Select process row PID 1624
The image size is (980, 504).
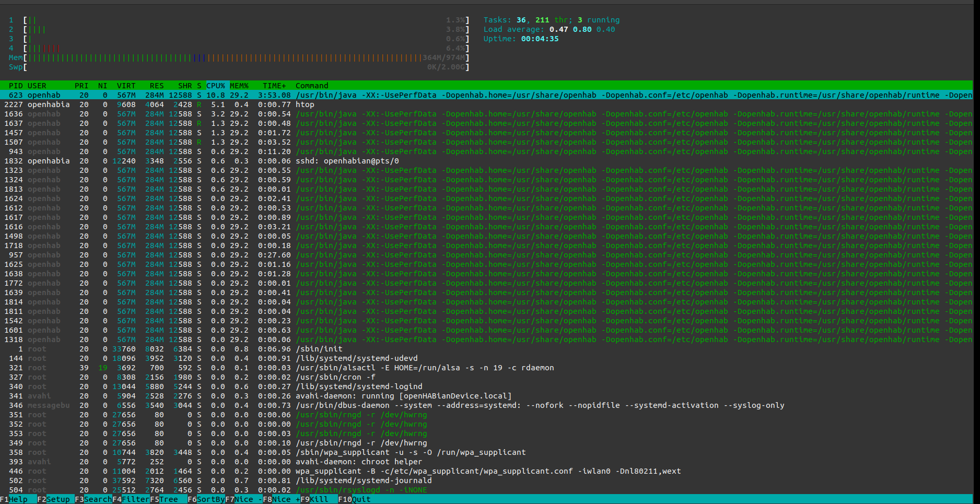[486, 198]
